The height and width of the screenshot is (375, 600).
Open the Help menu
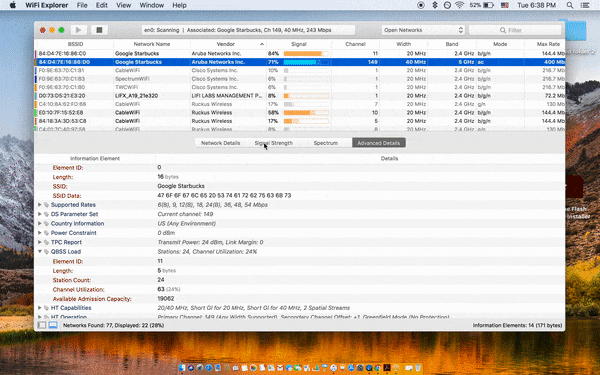(x=179, y=5)
